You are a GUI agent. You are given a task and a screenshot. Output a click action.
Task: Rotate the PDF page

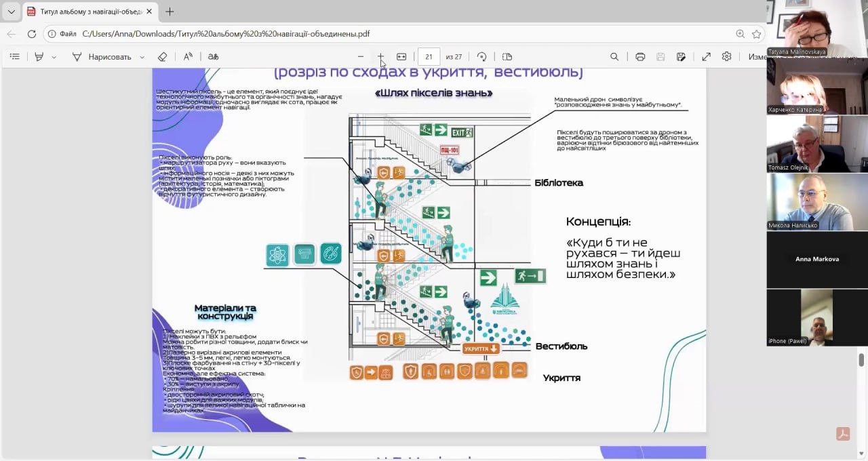(481, 57)
